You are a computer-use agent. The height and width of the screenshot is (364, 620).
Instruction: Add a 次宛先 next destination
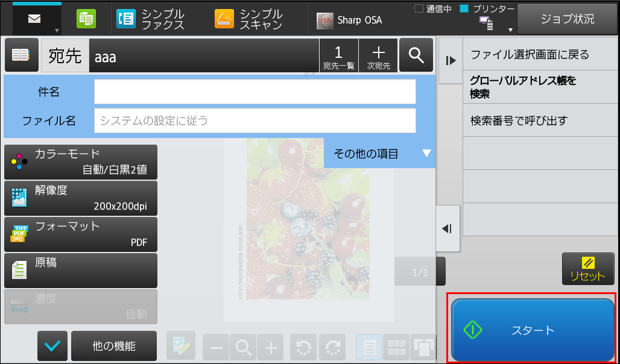[378, 55]
